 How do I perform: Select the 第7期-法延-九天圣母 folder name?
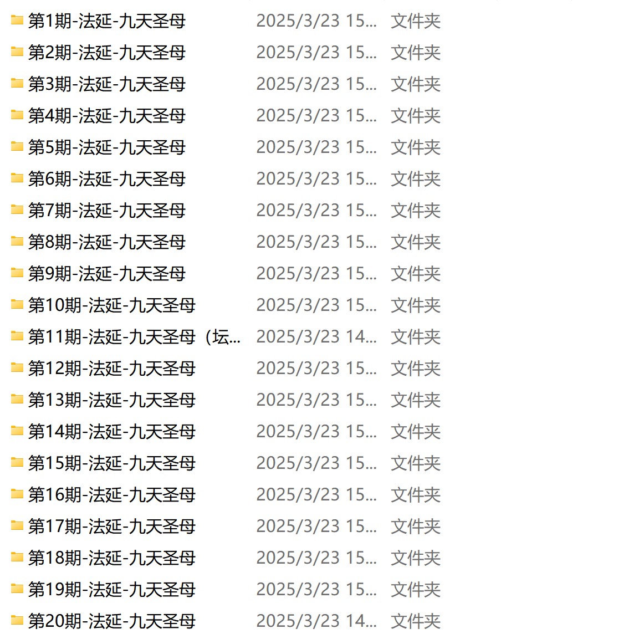point(107,211)
